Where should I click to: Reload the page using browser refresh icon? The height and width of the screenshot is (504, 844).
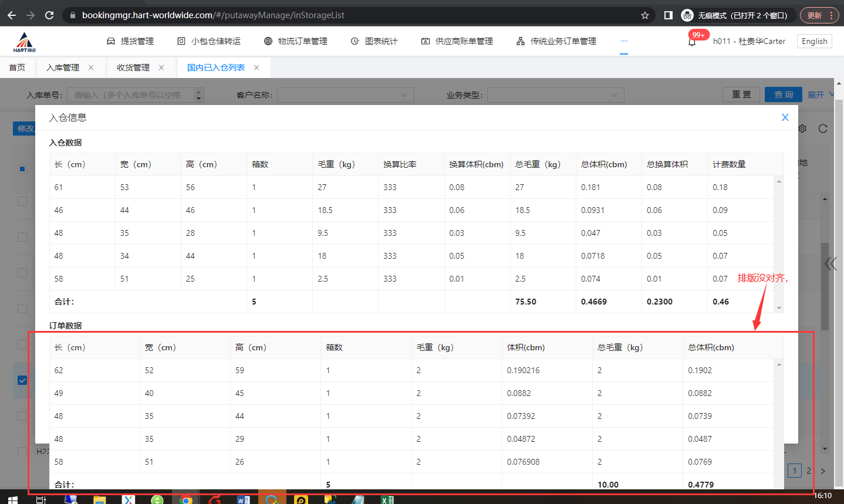[x=49, y=15]
